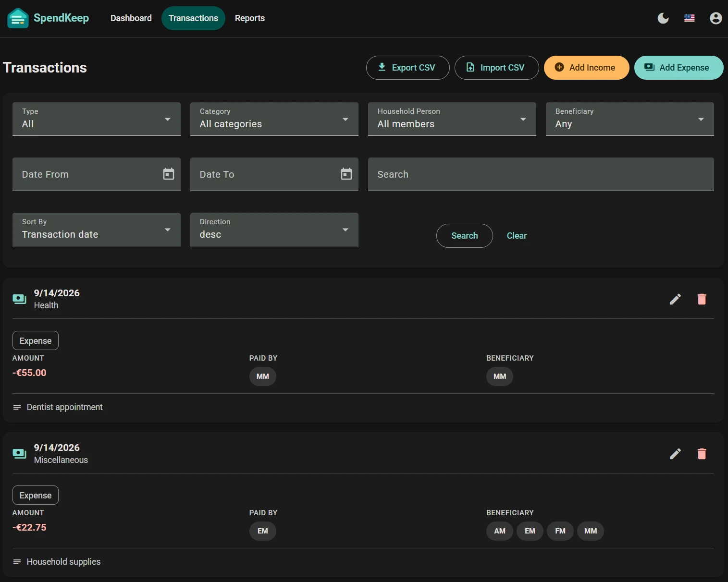This screenshot has width=728, height=582.
Task: Open the Sort By dropdown
Action: point(97,230)
